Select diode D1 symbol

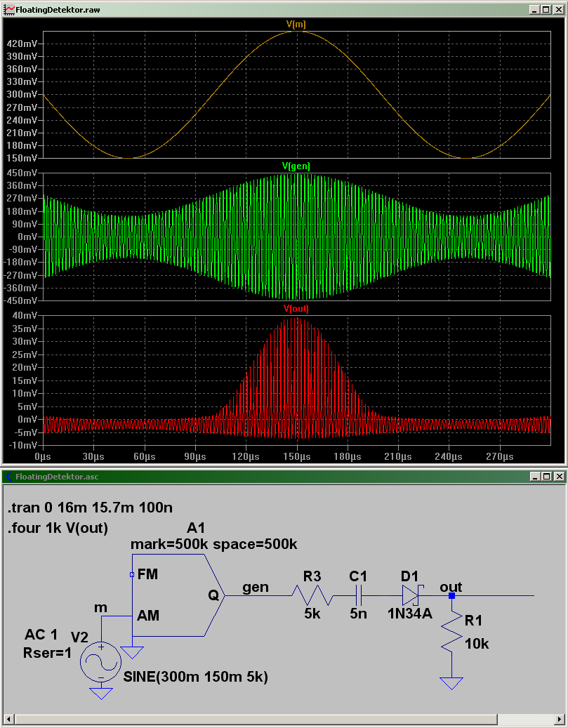411,595
